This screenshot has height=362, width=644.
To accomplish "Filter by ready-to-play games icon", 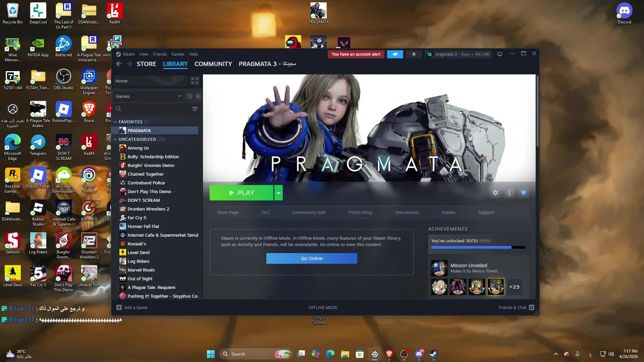I will [198, 96].
